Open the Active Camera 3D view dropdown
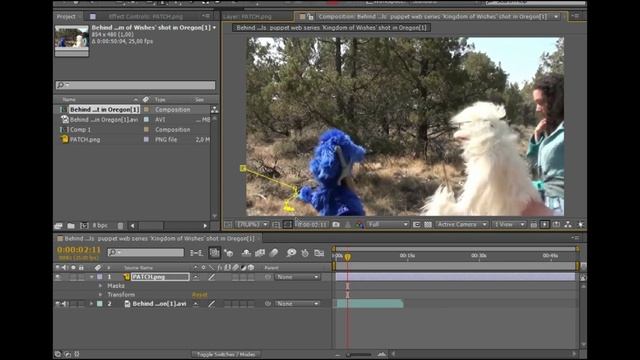This screenshot has height=360, width=640. pos(462,224)
